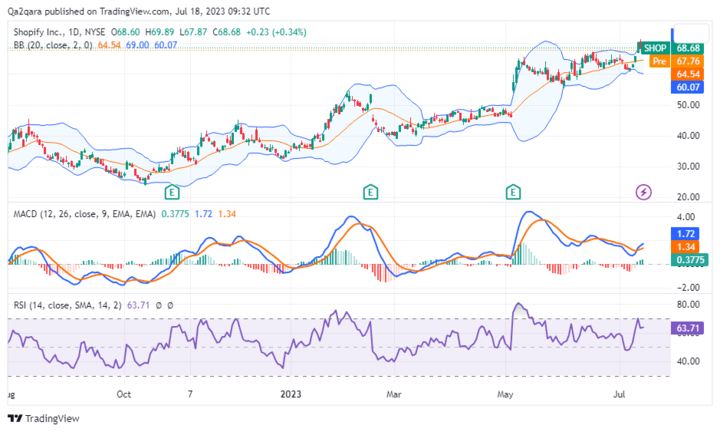The width and height of the screenshot is (720, 432).
Task: Select the purple 63.71 RSI axis label
Action: (686, 328)
